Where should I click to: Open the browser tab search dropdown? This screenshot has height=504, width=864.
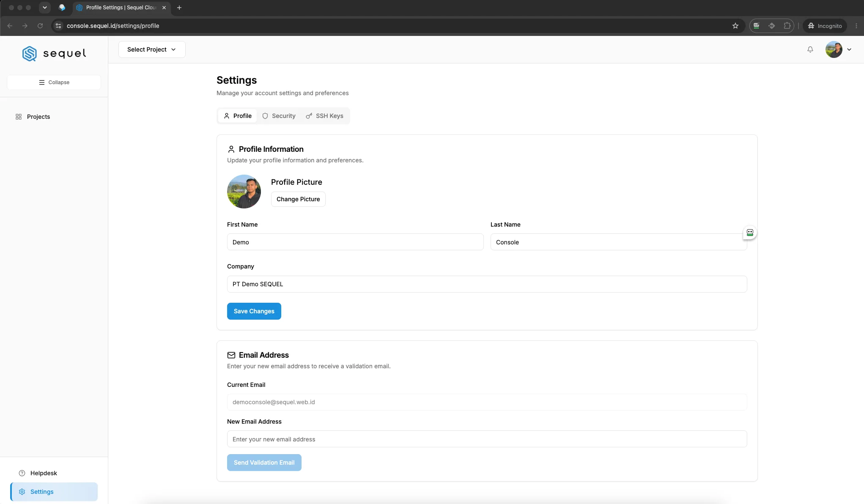pos(44,8)
